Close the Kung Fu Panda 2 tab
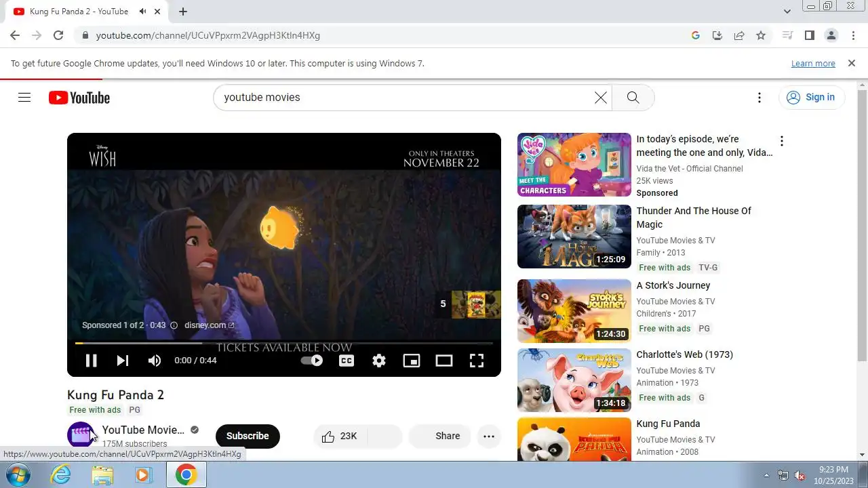868x488 pixels. coord(159,12)
